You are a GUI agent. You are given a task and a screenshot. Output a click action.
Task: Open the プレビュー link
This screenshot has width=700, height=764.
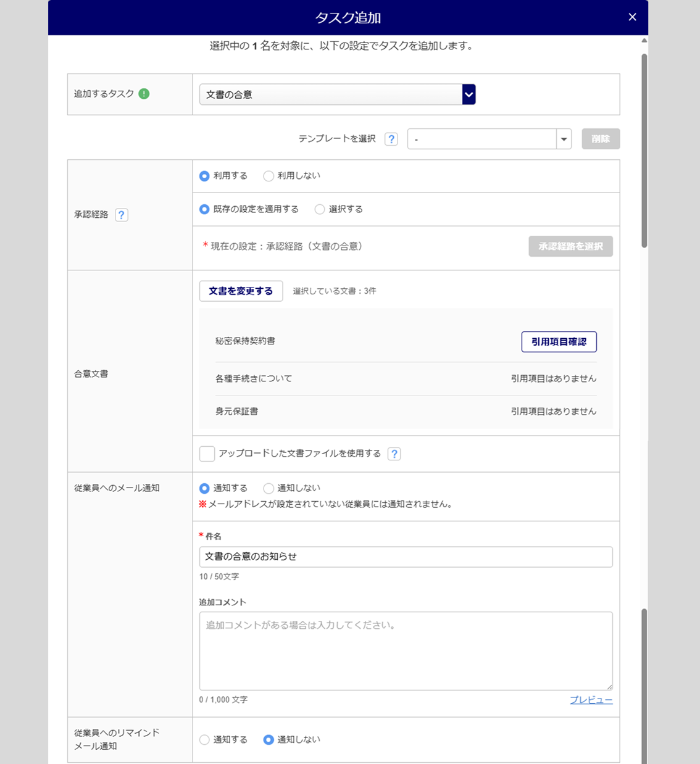click(591, 700)
